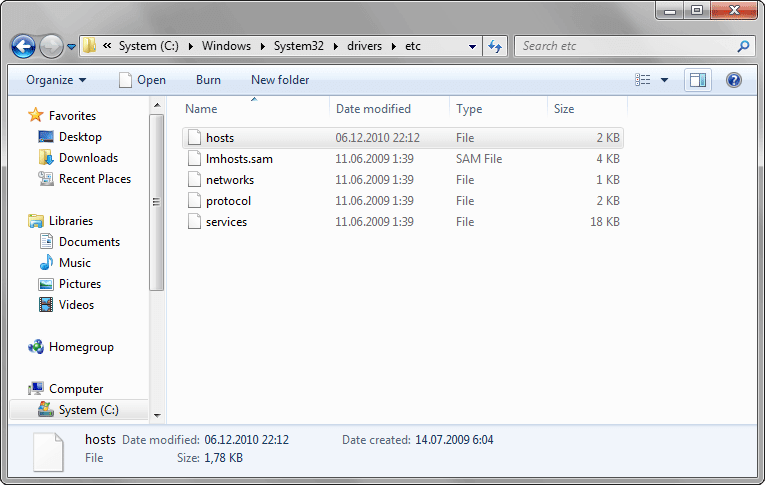The width and height of the screenshot is (765, 485).
Task: Click the networks file name
Action: [x=230, y=180]
